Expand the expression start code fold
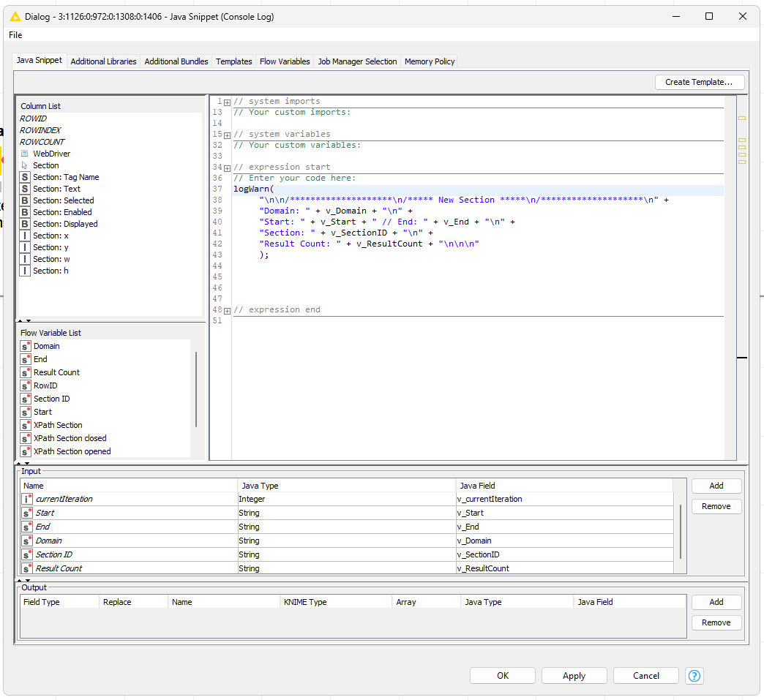This screenshot has height=700, width=764. click(x=227, y=168)
